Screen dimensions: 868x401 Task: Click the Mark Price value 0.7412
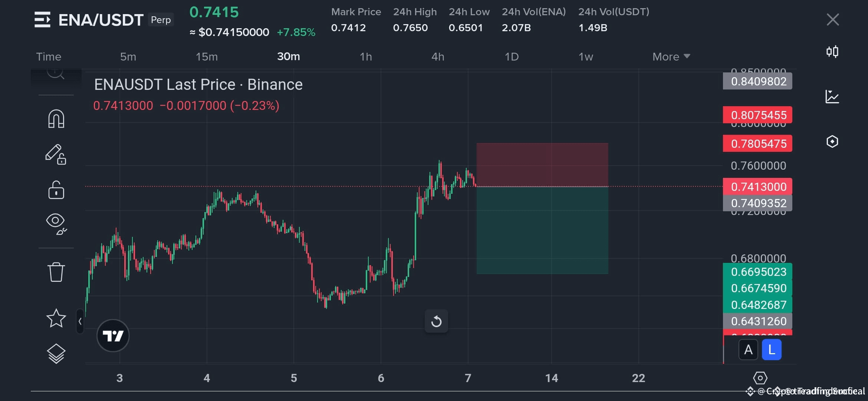click(348, 28)
